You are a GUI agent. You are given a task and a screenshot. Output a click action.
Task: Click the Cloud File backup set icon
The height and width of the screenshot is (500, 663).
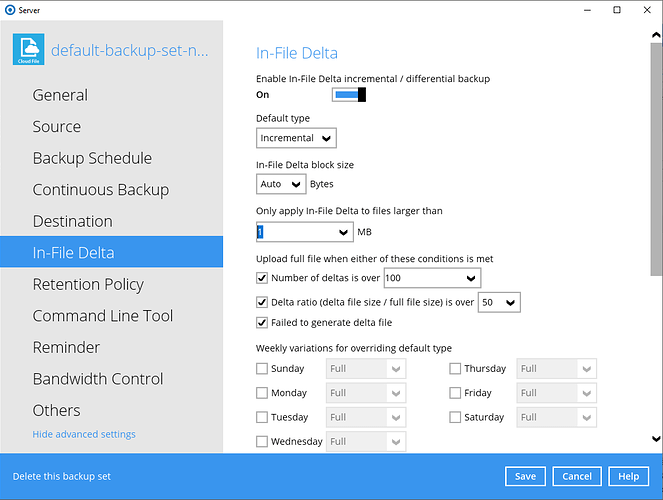[x=28, y=50]
